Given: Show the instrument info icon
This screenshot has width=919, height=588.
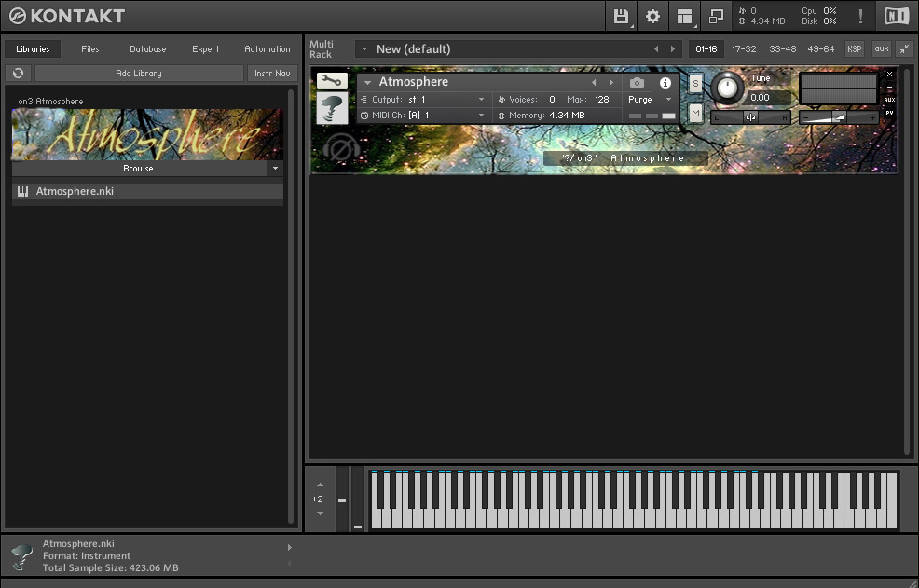Looking at the screenshot, I should (x=665, y=83).
